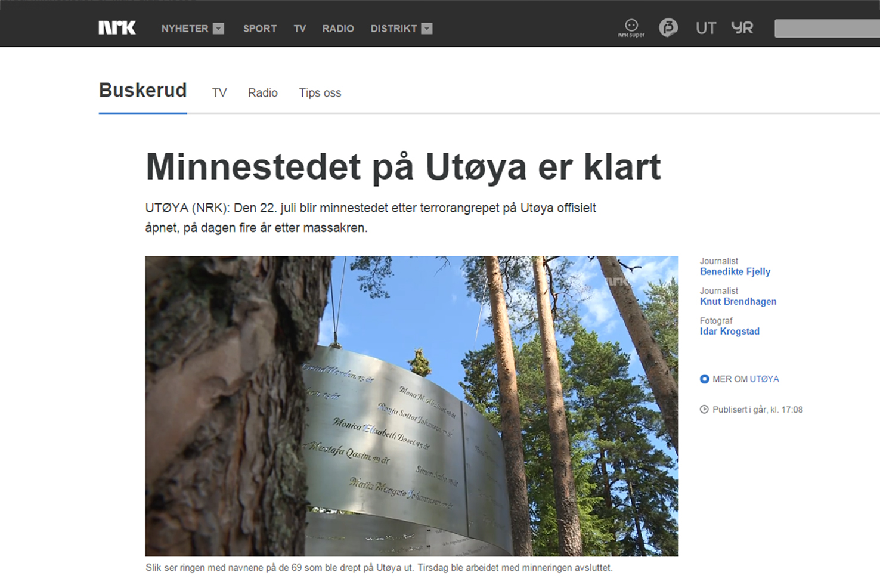This screenshot has height=588, width=880.
Task: Open the RADIO item in top navigation
Action: click(x=338, y=29)
